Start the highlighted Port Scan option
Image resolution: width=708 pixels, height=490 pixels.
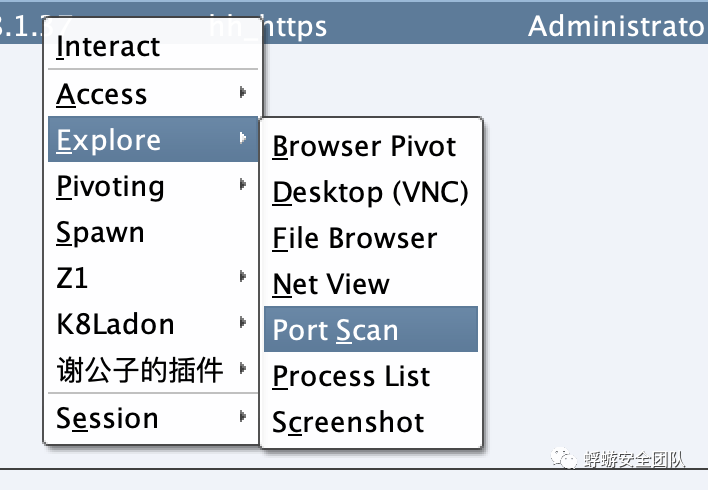[x=335, y=330]
